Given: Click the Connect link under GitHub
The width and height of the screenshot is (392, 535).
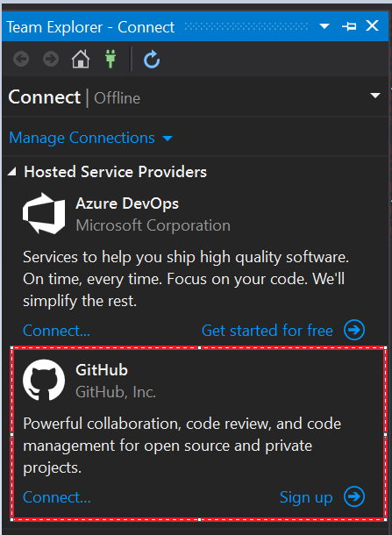Looking at the screenshot, I should pos(57,497).
